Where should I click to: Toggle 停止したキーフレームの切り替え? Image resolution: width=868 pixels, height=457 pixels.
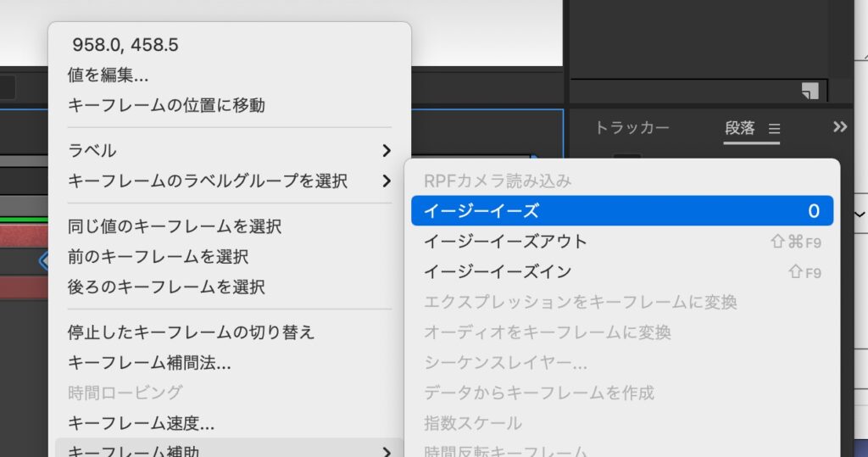tap(191, 332)
